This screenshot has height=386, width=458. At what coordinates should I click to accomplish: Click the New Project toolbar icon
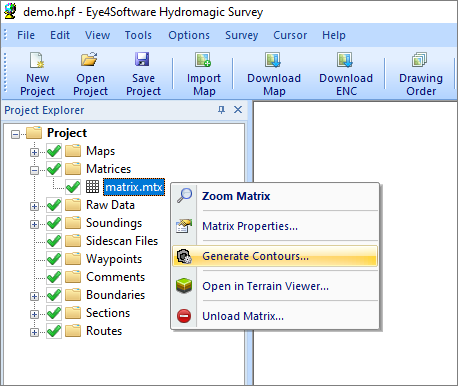37,60
